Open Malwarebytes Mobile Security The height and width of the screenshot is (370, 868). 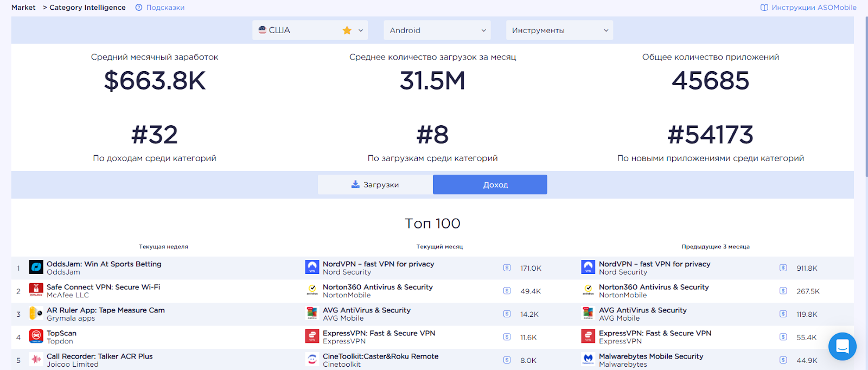[651, 356]
